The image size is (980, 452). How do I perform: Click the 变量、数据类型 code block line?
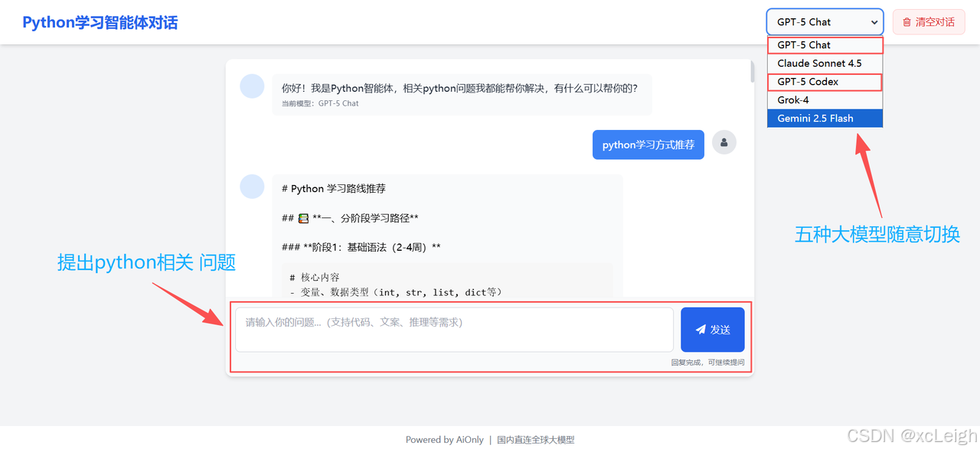(396, 291)
